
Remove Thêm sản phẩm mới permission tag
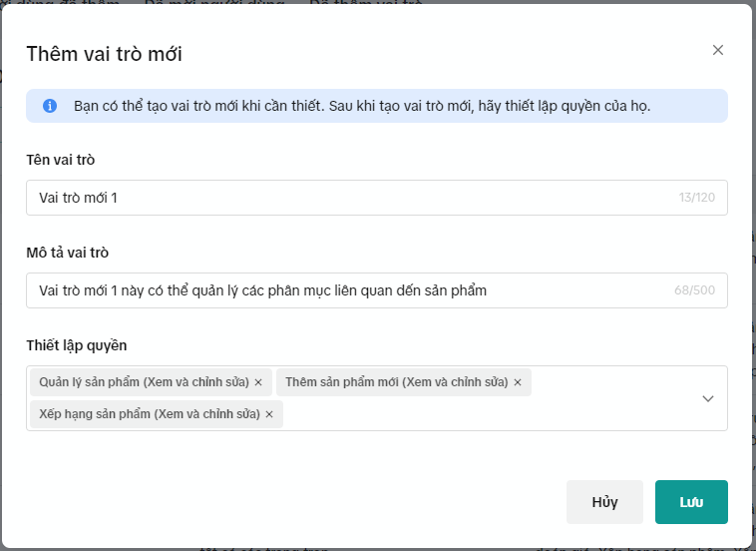518,382
